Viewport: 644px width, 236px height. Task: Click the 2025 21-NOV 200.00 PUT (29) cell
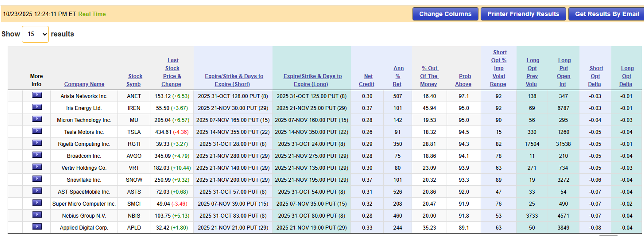(233, 180)
